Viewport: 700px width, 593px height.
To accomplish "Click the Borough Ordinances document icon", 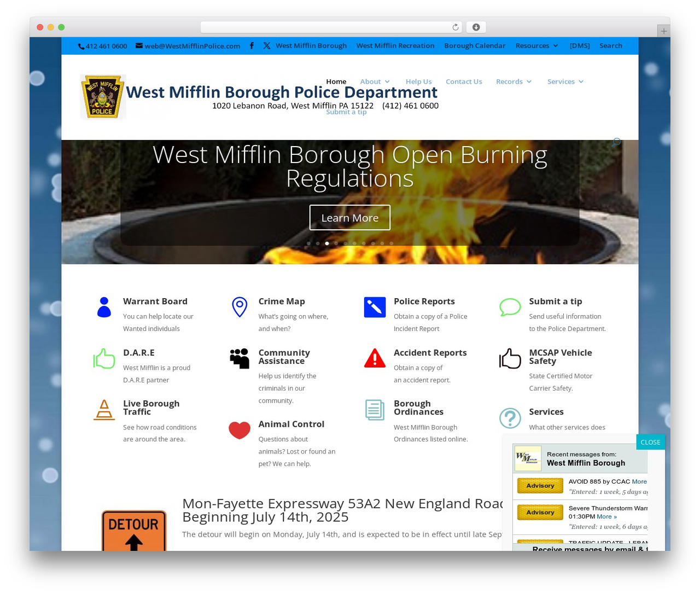I will pyautogui.click(x=375, y=410).
